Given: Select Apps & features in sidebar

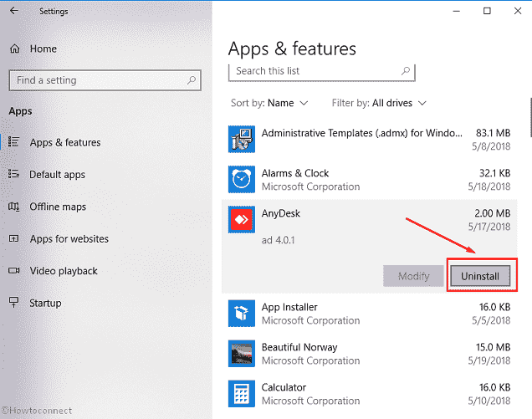Looking at the screenshot, I should click(x=65, y=142).
